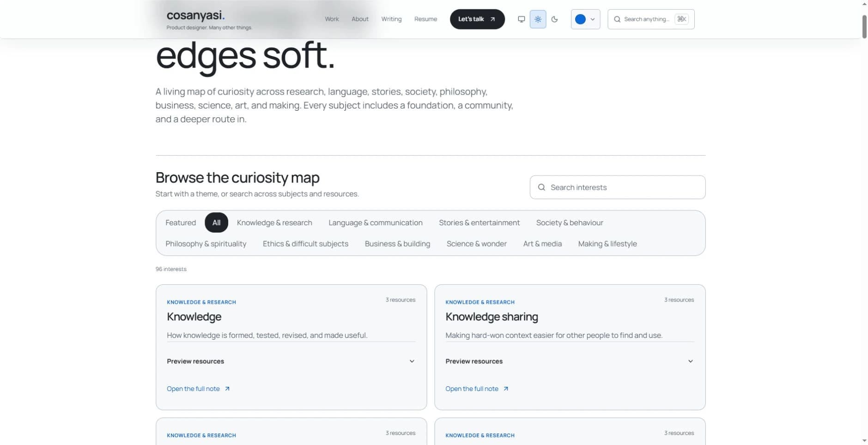Select the All filter chip
The image size is (868, 445).
click(x=216, y=222)
